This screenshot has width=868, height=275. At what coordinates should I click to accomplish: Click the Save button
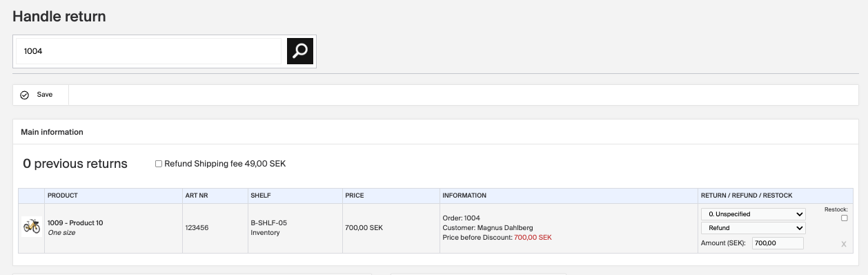click(x=41, y=95)
